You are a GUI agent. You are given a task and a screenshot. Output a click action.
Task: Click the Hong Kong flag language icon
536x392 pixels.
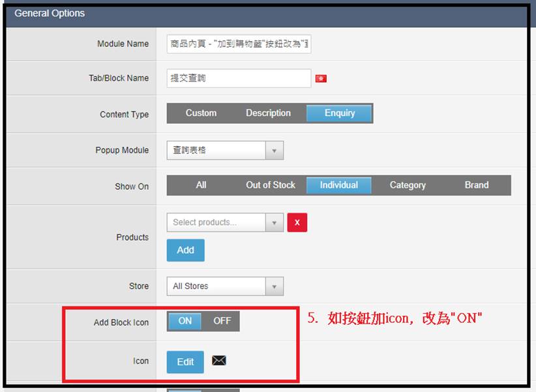tap(321, 78)
